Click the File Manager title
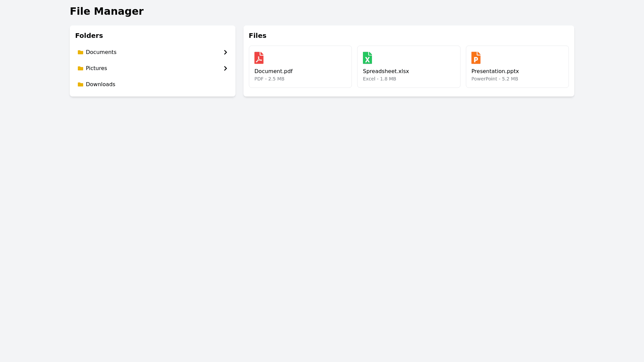This screenshot has height=362, width=644. pyautogui.click(x=107, y=11)
